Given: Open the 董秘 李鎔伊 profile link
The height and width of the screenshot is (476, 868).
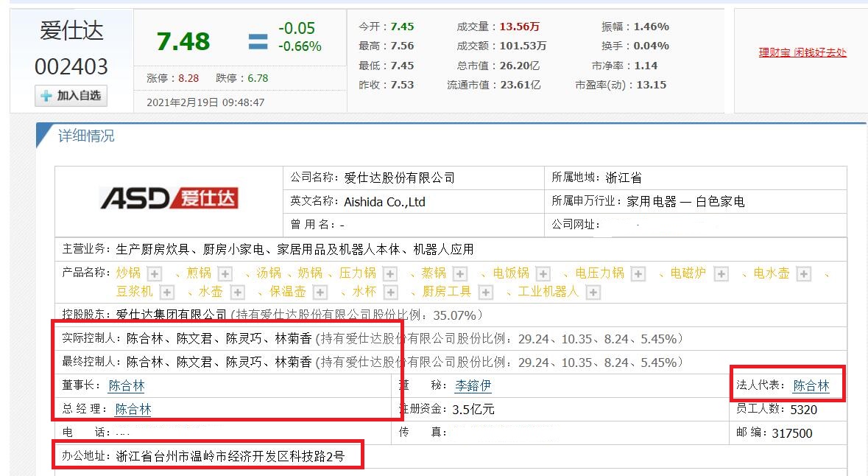Looking at the screenshot, I should pos(473,385).
